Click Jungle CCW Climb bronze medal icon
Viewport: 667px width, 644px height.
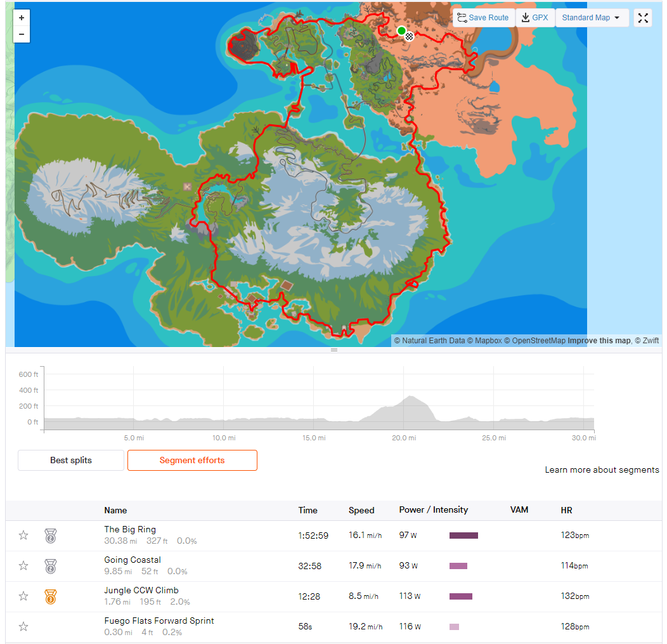point(51,597)
